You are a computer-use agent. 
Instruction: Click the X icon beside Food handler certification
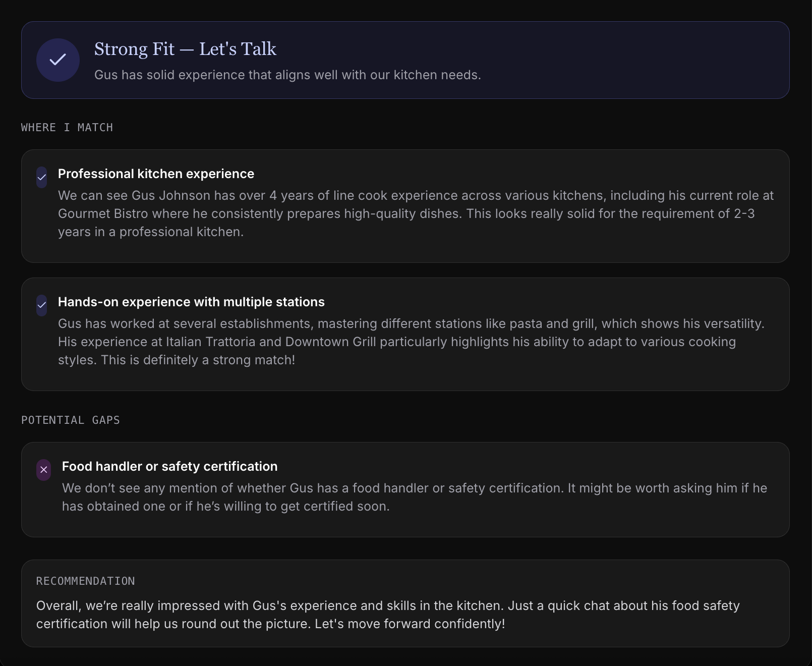point(44,470)
